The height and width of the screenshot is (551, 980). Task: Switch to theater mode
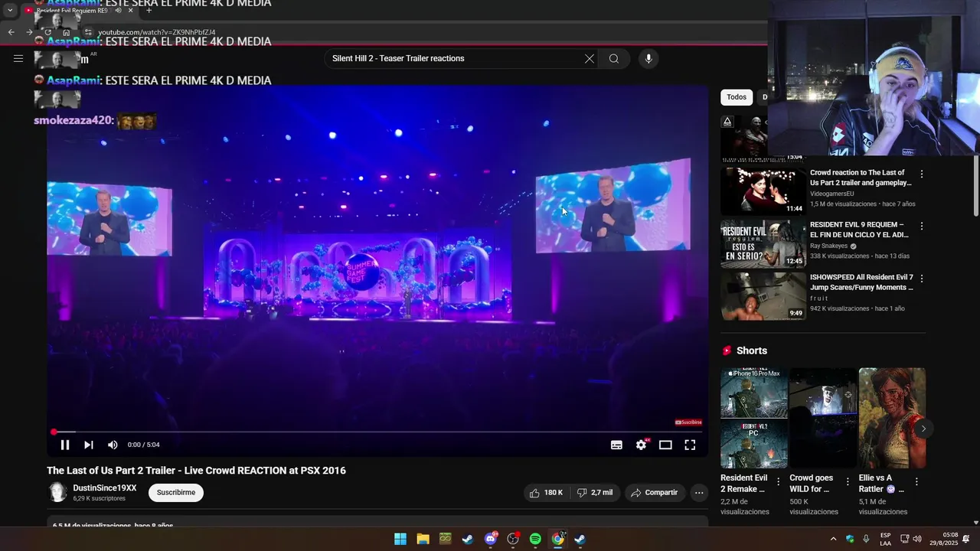pyautogui.click(x=665, y=445)
